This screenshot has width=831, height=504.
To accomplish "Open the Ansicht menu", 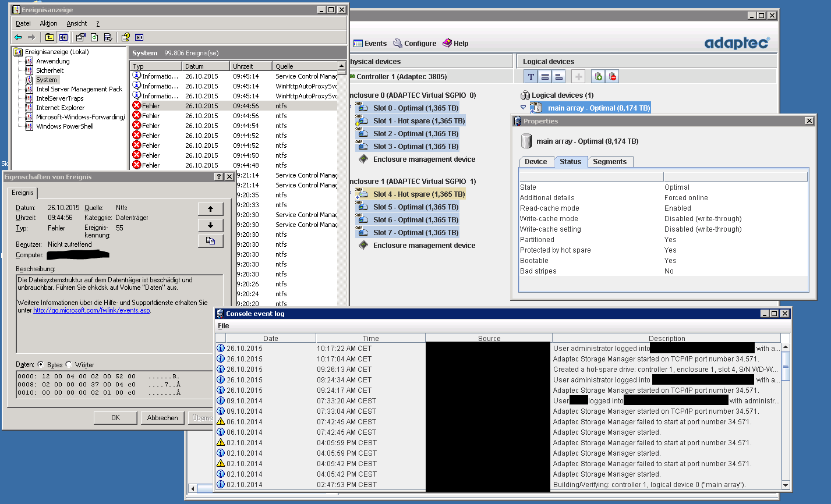I will [76, 23].
